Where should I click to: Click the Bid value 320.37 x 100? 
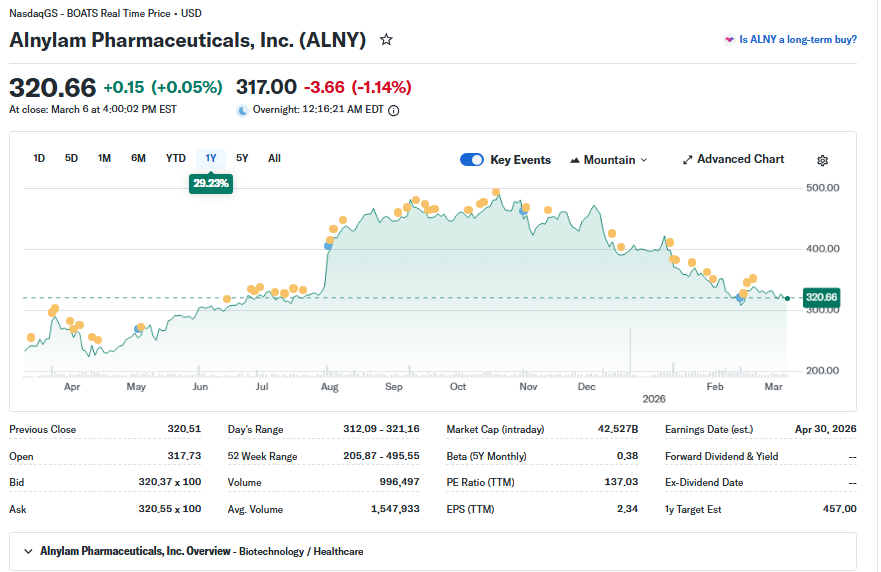click(x=170, y=482)
